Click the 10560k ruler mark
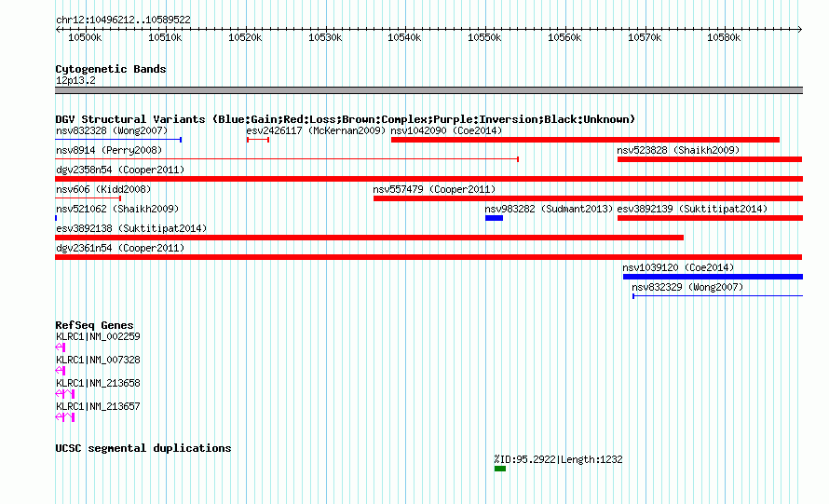Screen dimensions: 829x504 point(564,37)
